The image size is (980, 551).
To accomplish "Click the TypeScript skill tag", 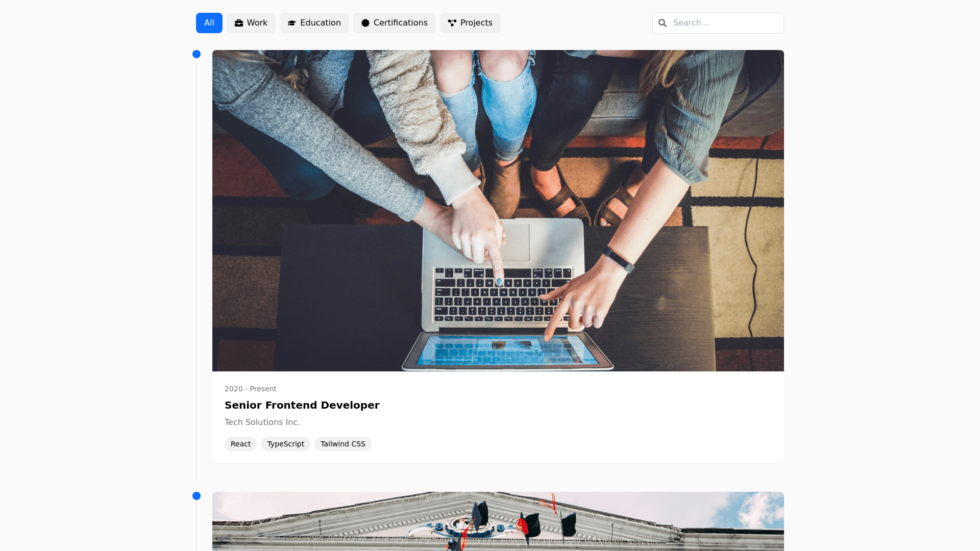I will coord(285,444).
